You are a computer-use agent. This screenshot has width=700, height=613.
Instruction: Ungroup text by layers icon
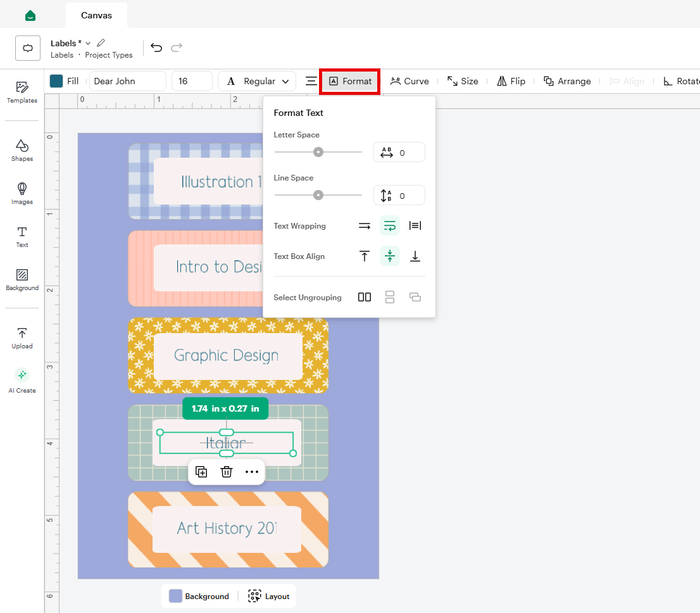pyautogui.click(x=415, y=297)
